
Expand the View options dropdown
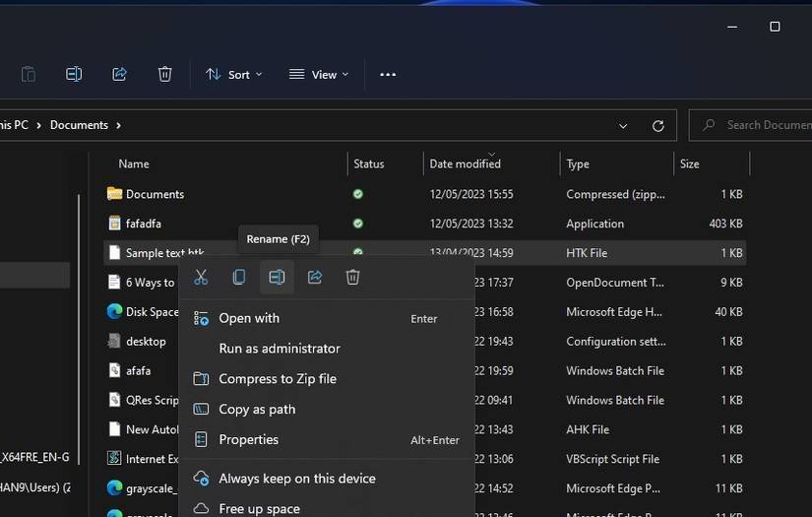[319, 75]
